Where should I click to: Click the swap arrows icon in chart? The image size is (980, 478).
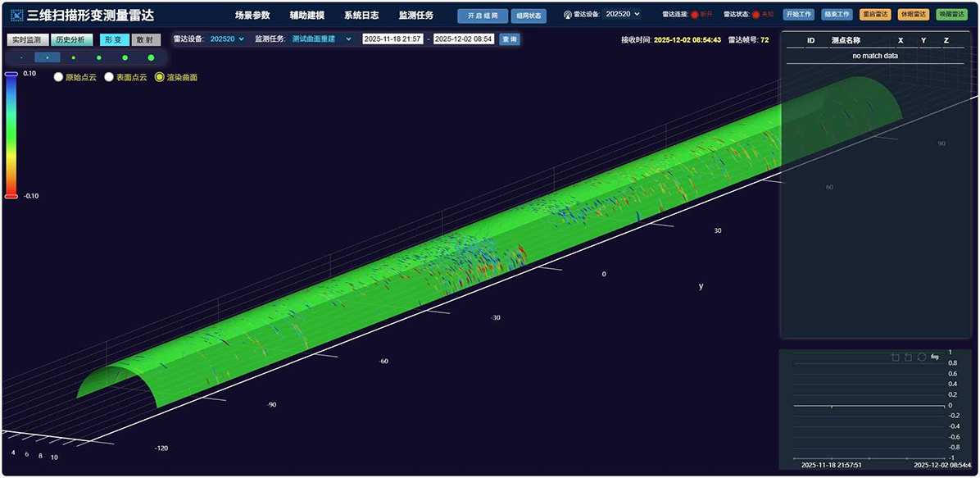click(935, 357)
